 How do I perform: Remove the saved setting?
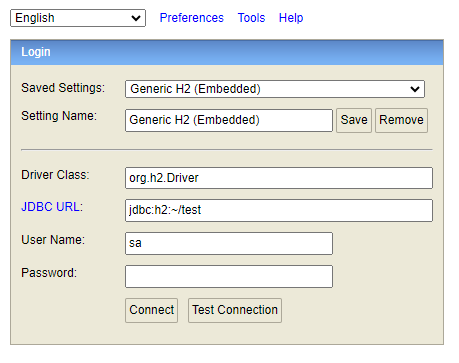tap(401, 120)
